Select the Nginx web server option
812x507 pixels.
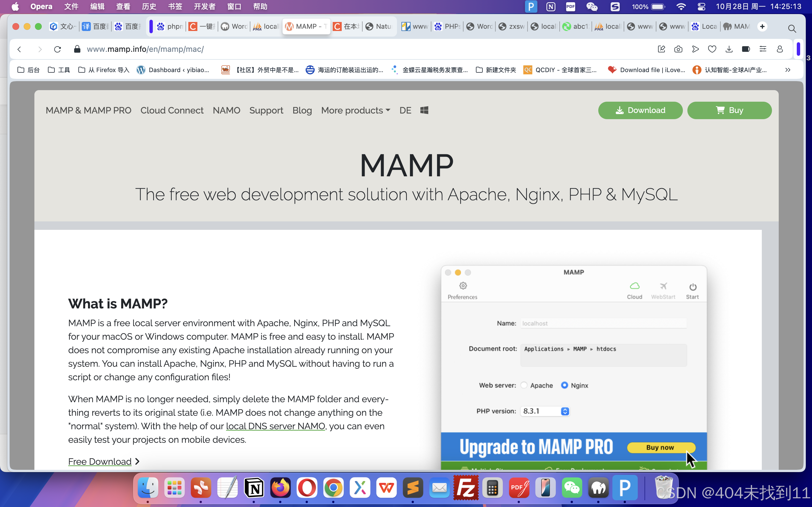[565, 385]
